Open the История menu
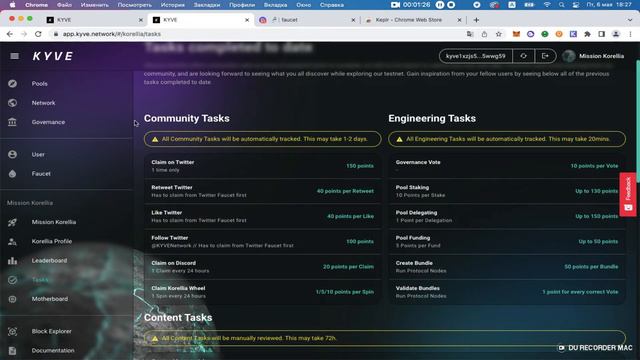 173,5
